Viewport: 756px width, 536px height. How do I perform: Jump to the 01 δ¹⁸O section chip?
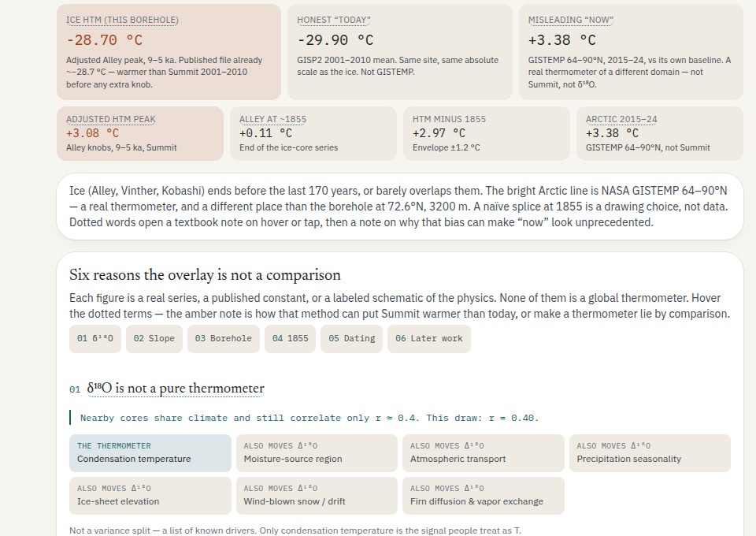(95, 339)
